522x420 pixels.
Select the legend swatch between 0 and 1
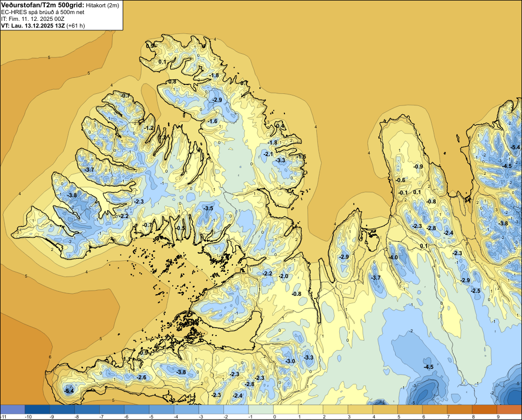click(286, 410)
